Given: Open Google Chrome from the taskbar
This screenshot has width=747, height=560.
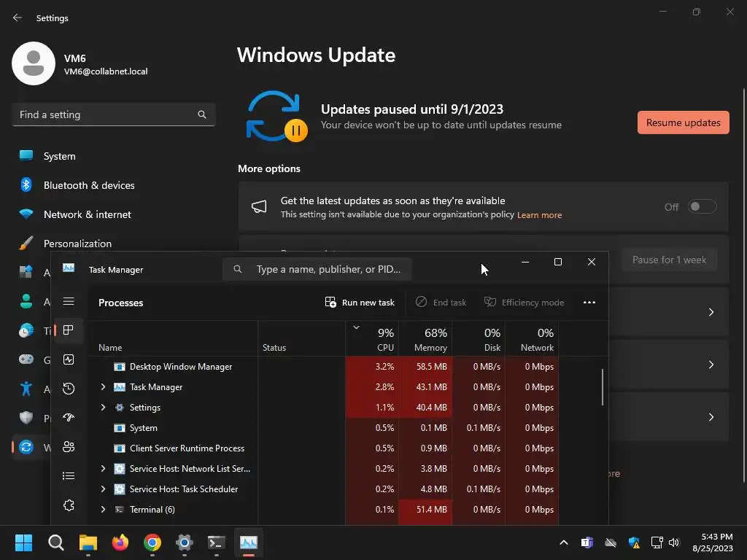Looking at the screenshot, I should [152, 542].
